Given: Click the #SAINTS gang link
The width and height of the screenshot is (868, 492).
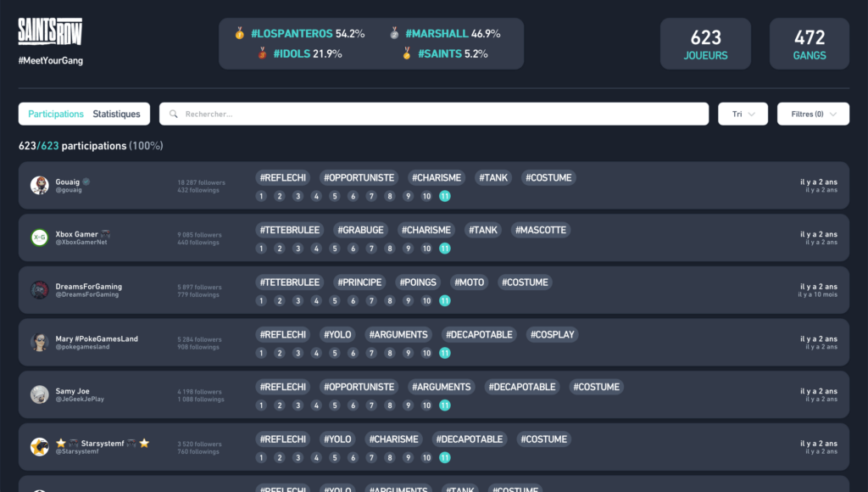Looking at the screenshot, I should pyautogui.click(x=440, y=53).
